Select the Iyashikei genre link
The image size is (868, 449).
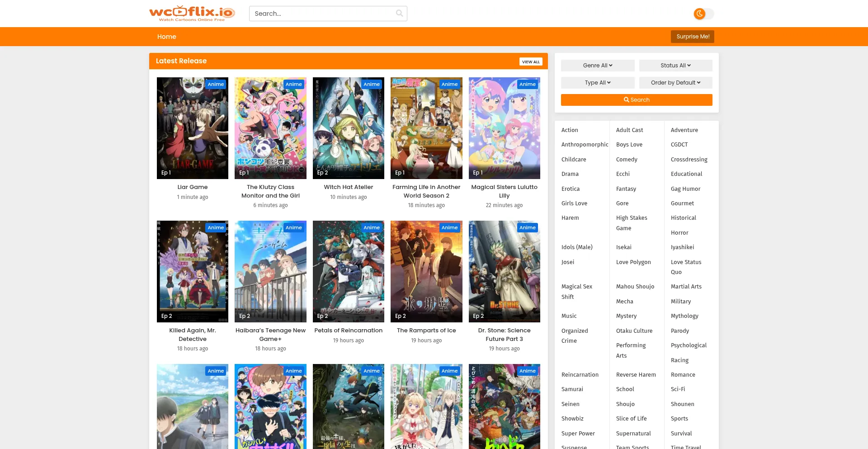point(682,247)
